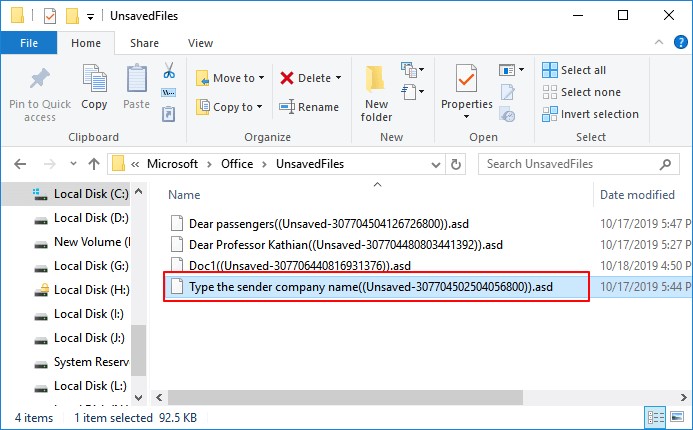The width and height of the screenshot is (693, 430).
Task: Open Local Disk (J:) in sidebar
Action: coord(80,338)
